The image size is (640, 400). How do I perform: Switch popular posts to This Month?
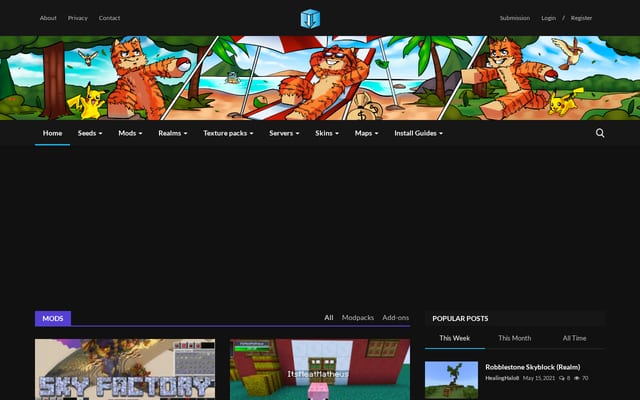tap(514, 338)
